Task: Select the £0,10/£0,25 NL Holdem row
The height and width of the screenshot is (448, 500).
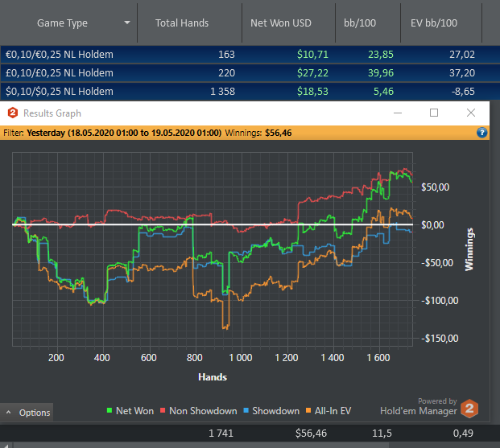Action: (x=250, y=73)
